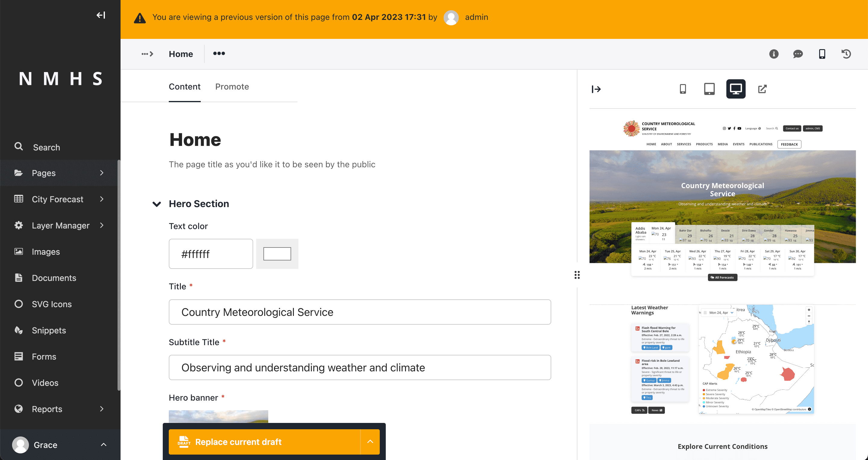The image size is (868, 460).
Task: Click the preview panel resize grip handle
Action: tap(577, 275)
